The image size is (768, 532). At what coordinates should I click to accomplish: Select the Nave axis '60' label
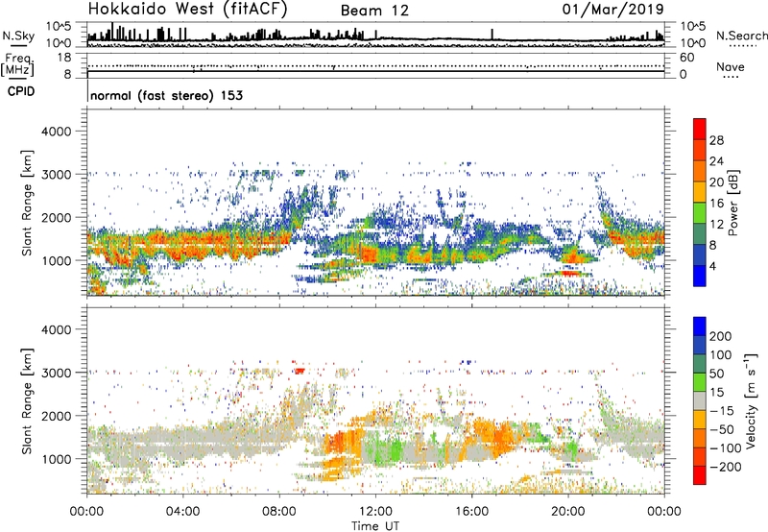[687, 58]
